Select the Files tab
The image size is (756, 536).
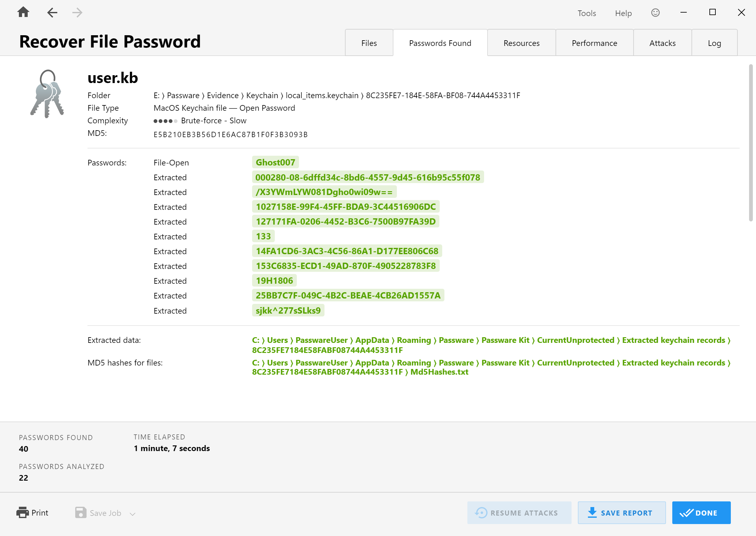[369, 42]
